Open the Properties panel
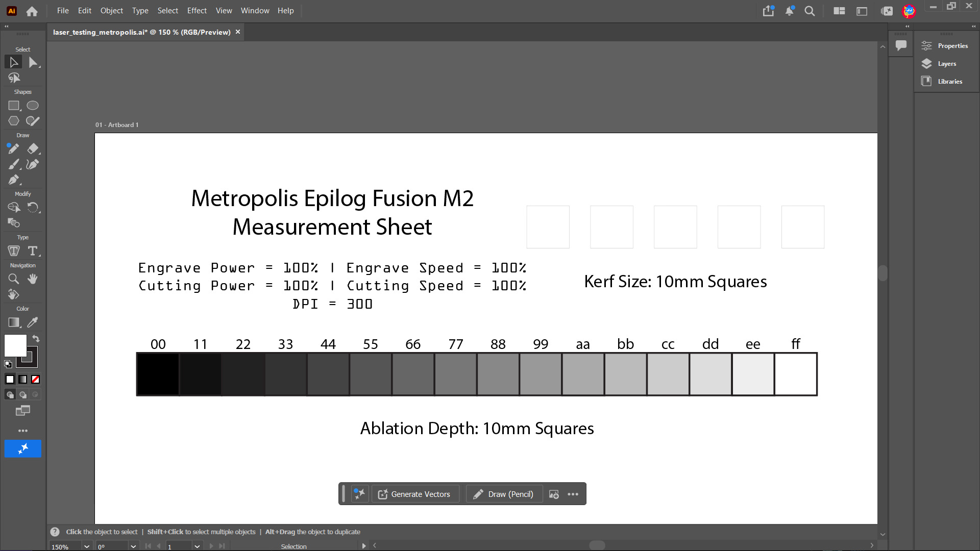980x551 pixels. [945, 46]
